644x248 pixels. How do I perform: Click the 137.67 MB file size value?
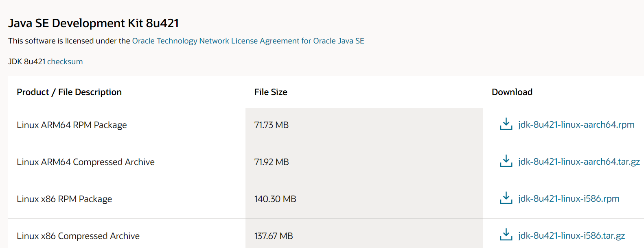(x=274, y=236)
